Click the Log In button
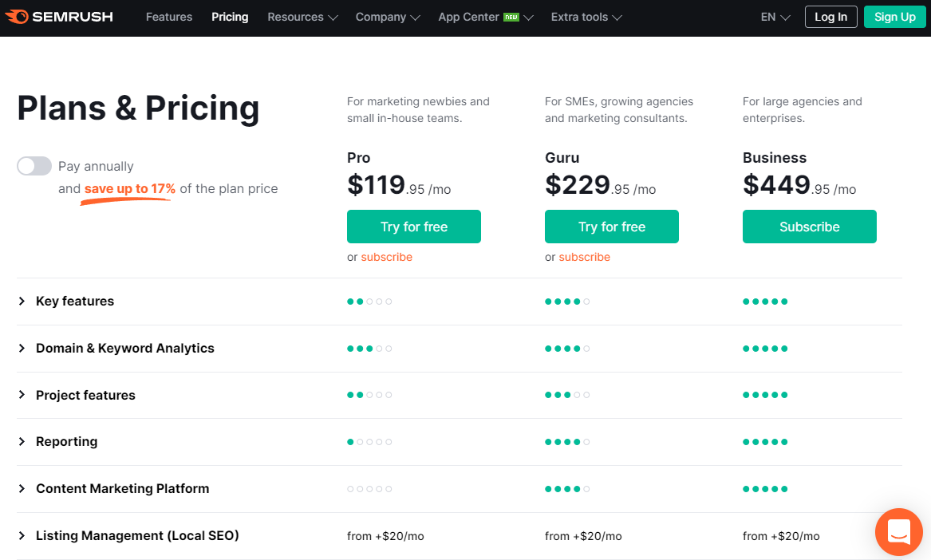 [830, 17]
